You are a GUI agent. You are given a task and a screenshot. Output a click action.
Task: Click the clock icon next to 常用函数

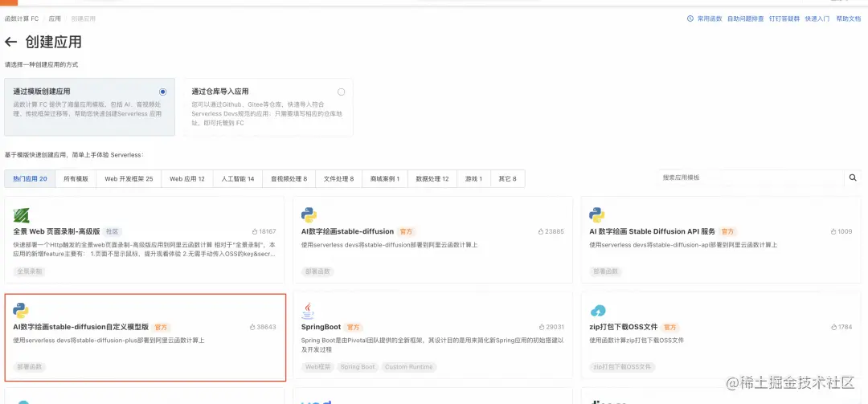(x=690, y=18)
